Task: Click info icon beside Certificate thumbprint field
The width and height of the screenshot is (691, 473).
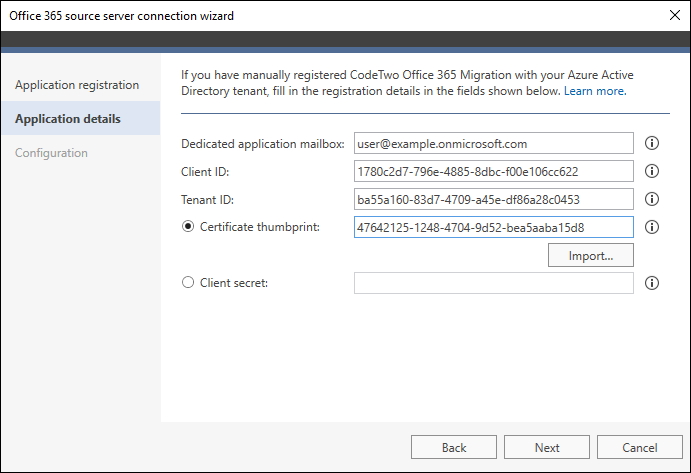Action: pos(652,227)
